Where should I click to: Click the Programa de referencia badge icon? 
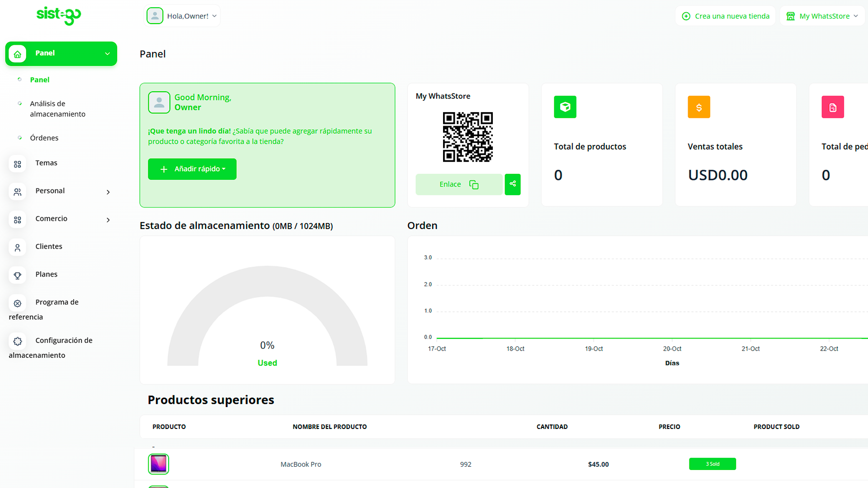tap(18, 303)
